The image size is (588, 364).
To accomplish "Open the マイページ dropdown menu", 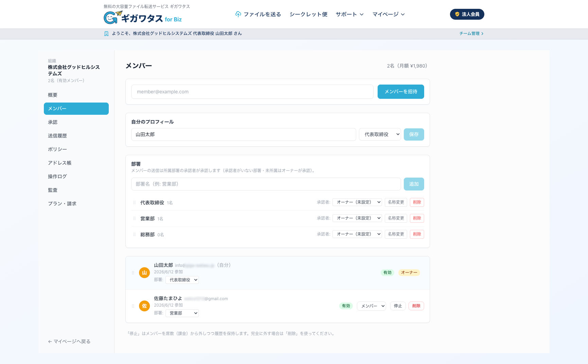I will pyautogui.click(x=388, y=14).
